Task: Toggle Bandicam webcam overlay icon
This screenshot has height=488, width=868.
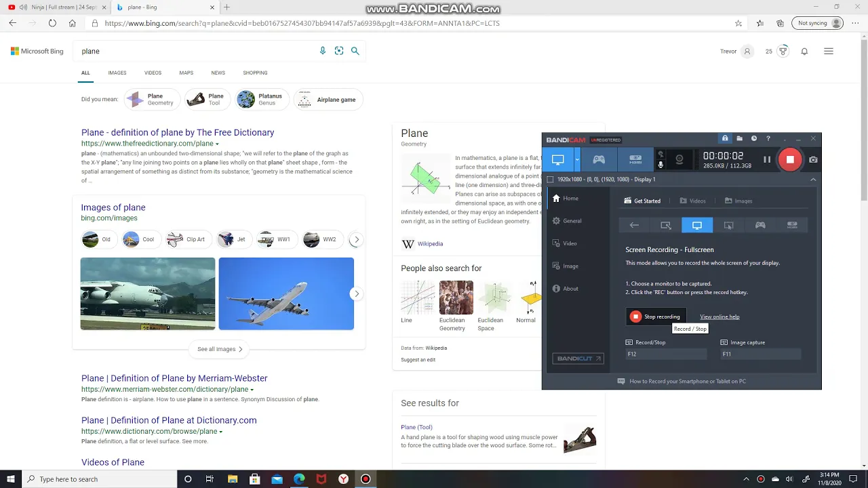Action: 679,160
